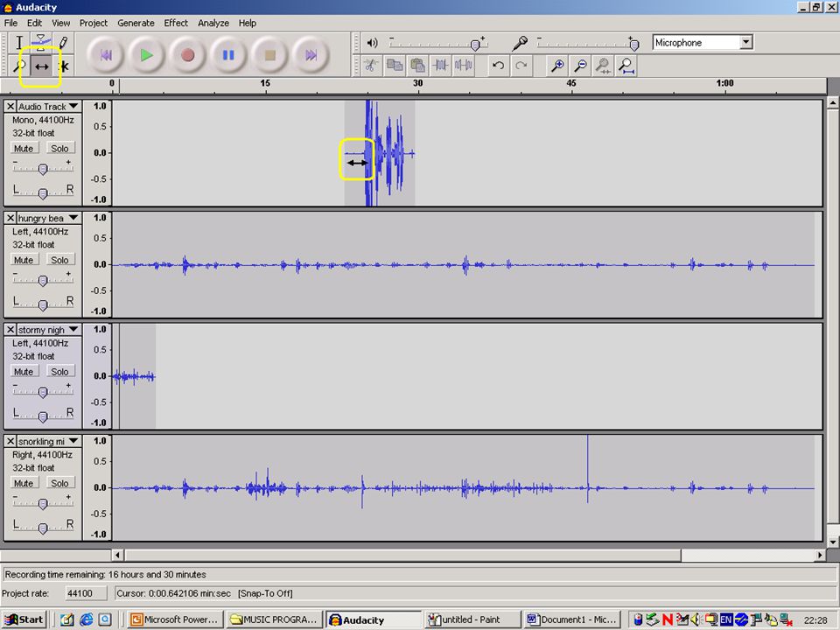Close the snorkling mi track
This screenshot has width=840, height=630.
[10, 441]
